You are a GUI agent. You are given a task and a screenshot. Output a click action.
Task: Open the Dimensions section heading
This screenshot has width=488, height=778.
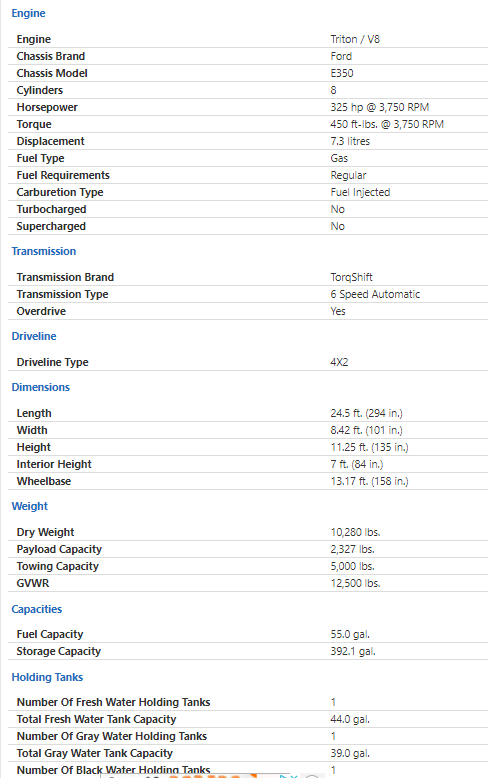41,387
